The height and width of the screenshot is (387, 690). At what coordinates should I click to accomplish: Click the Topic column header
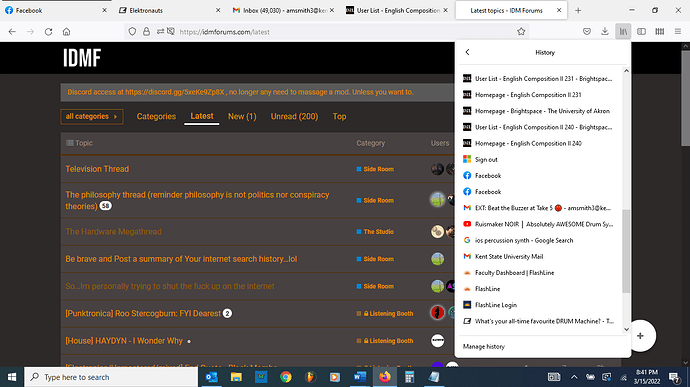click(79, 143)
